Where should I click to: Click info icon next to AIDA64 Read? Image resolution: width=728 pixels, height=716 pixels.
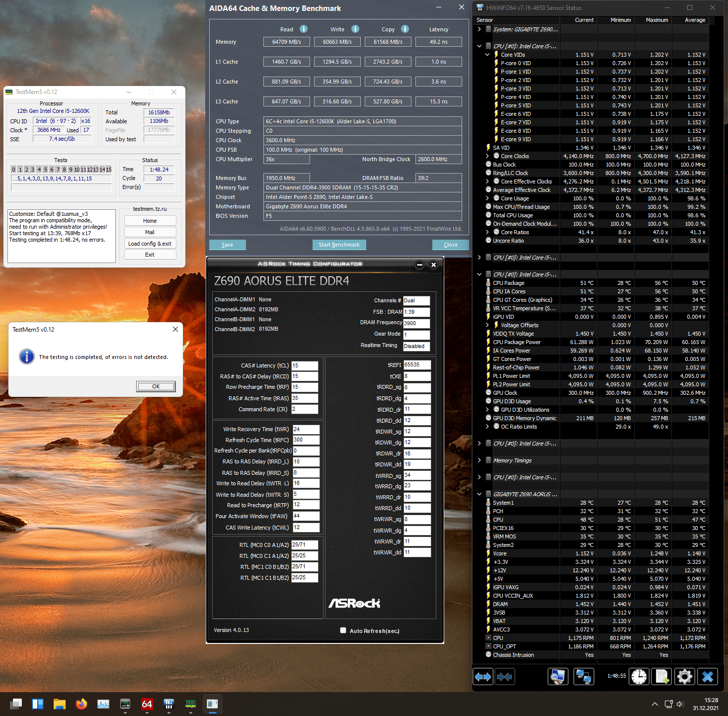pos(304,29)
